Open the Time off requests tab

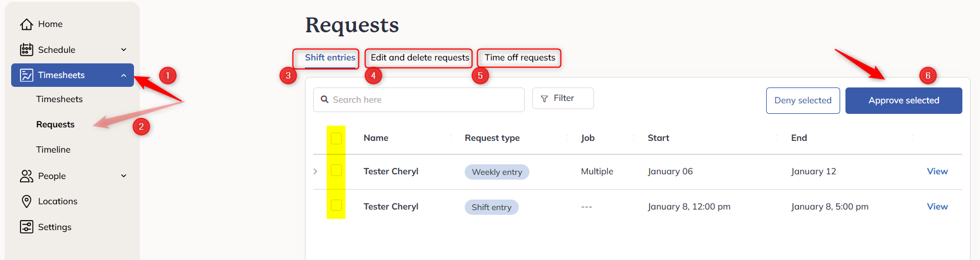(x=519, y=58)
